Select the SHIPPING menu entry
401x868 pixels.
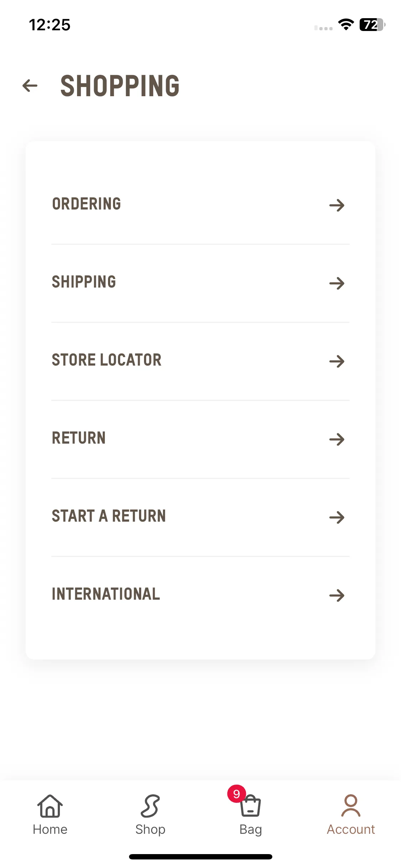(200, 283)
